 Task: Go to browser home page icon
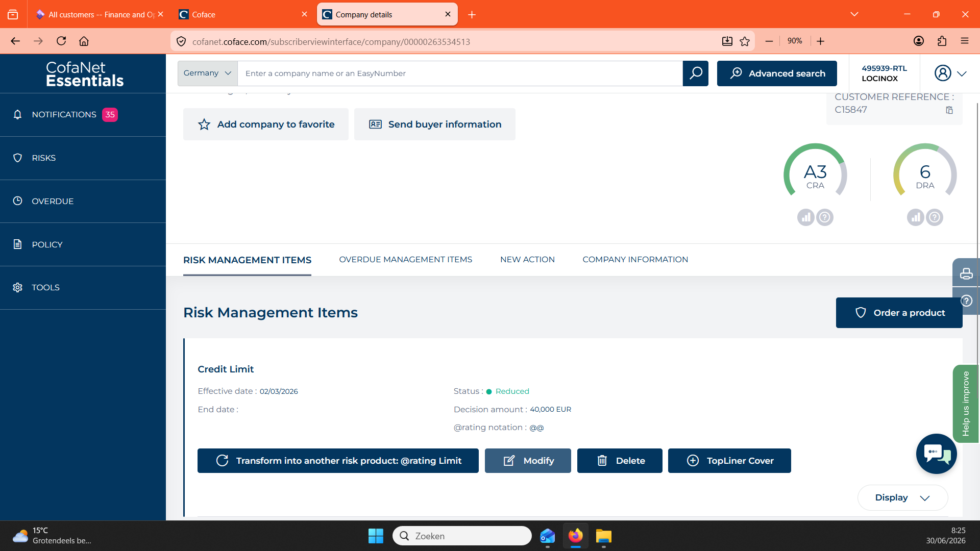pyautogui.click(x=84, y=41)
